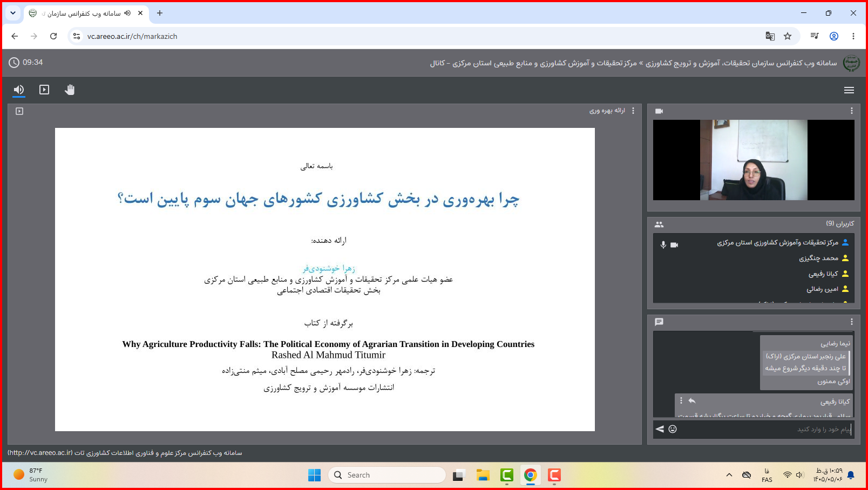
Task: Open a new browser tab
Action: coord(160,13)
